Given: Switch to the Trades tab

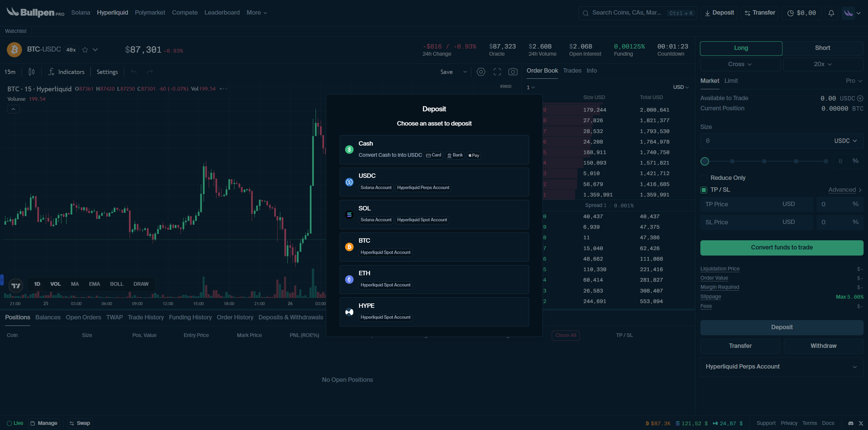Looking at the screenshot, I should [572, 71].
